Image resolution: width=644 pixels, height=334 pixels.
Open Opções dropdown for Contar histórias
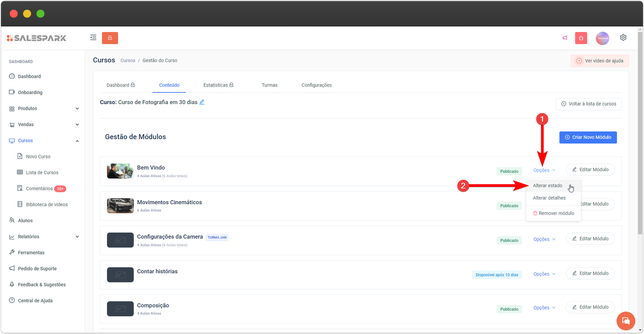pos(544,274)
